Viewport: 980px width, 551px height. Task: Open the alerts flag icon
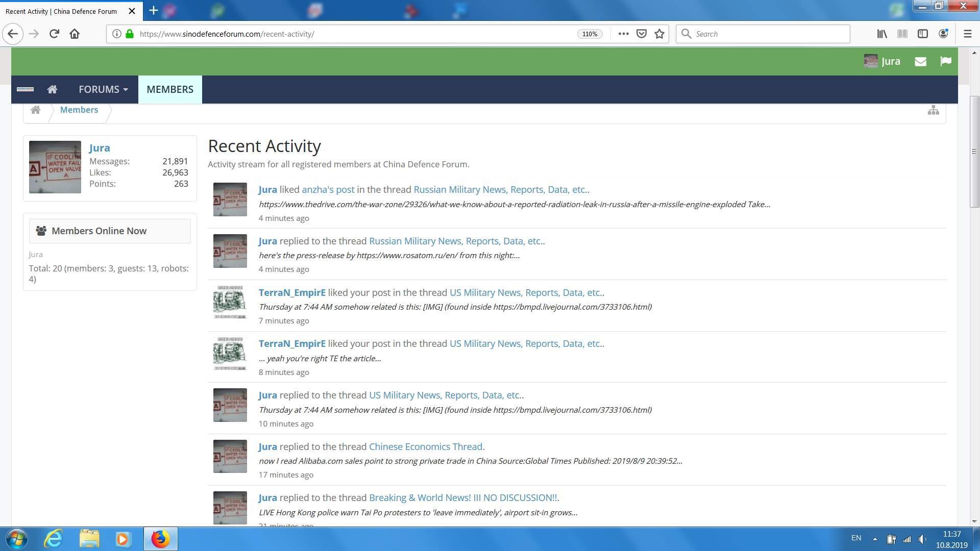[x=945, y=61]
